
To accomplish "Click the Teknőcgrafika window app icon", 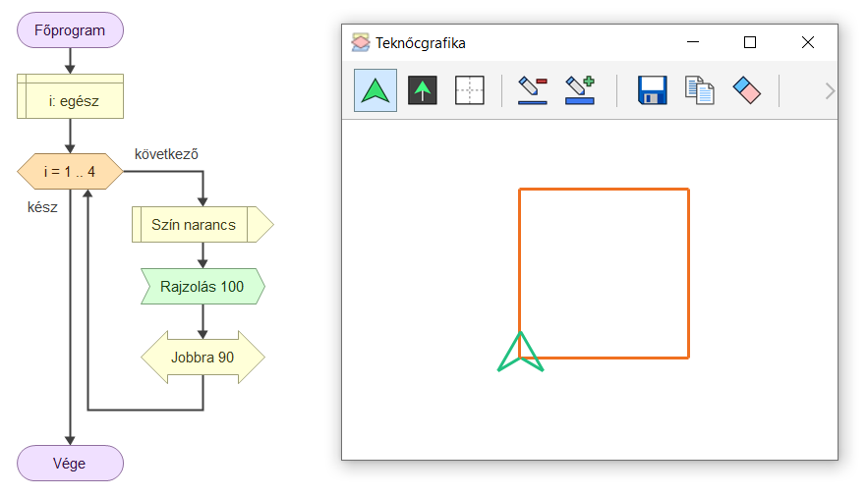I will coord(361,43).
